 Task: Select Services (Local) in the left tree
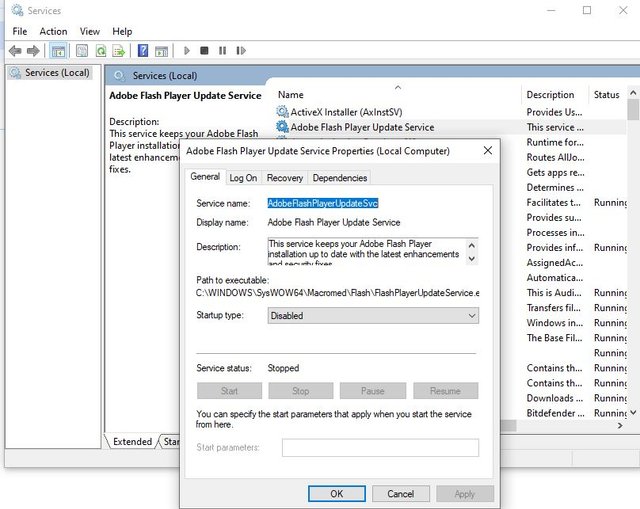pos(57,73)
